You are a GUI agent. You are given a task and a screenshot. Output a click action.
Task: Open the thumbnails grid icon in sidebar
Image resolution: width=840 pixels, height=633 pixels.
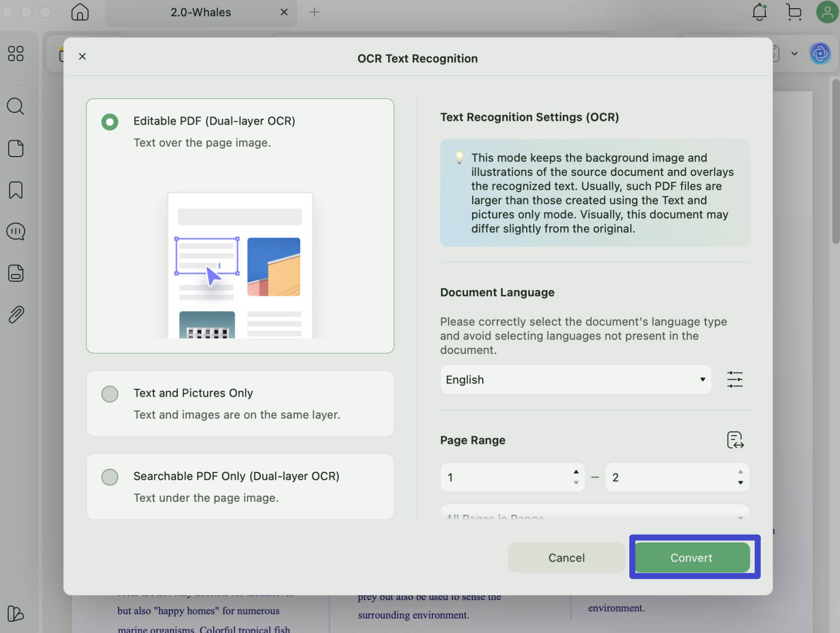click(x=16, y=53)
